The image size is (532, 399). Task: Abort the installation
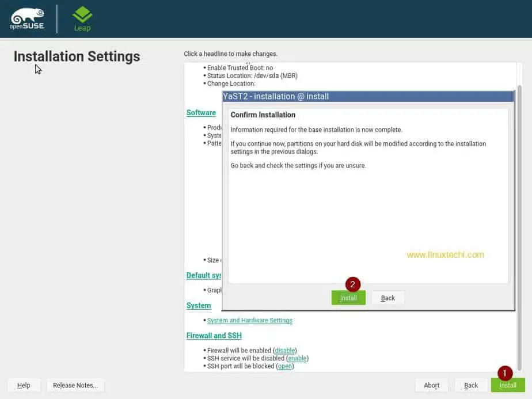(x=432, y=385)
